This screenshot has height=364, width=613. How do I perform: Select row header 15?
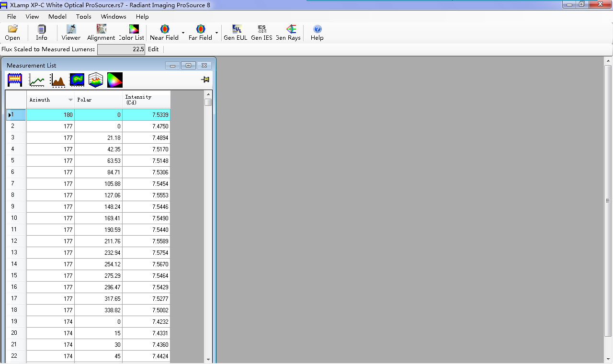coord(16,276)
